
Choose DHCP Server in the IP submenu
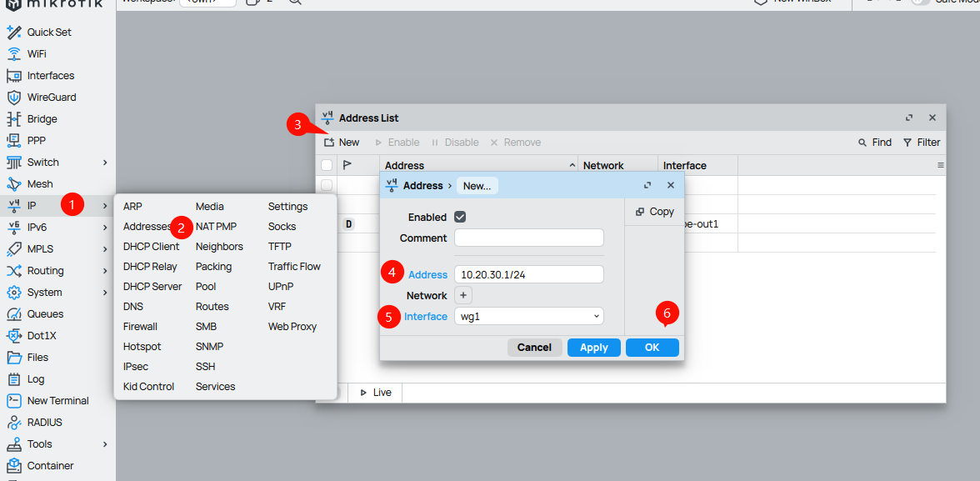click(152, 287)
